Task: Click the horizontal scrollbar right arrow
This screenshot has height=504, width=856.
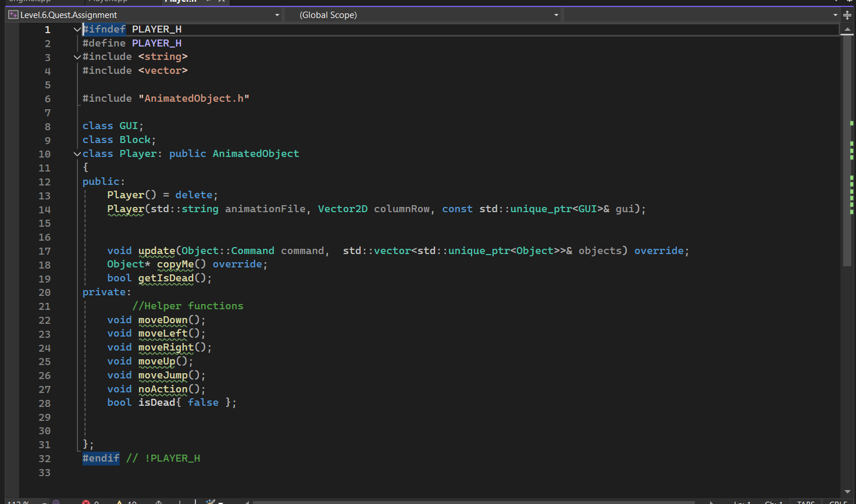Action: 711,502
